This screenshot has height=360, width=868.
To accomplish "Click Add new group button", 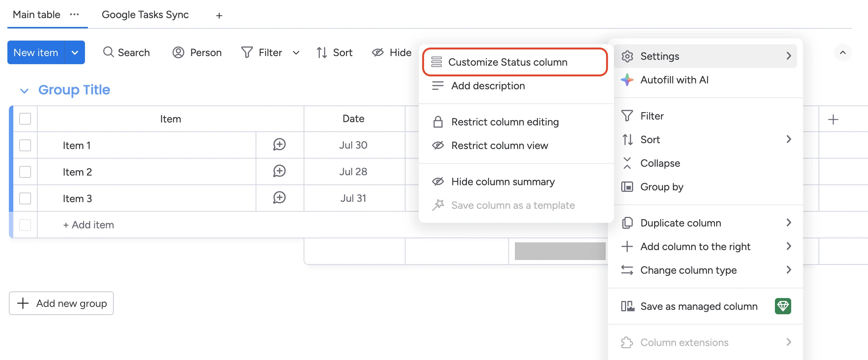I will 61,303.
